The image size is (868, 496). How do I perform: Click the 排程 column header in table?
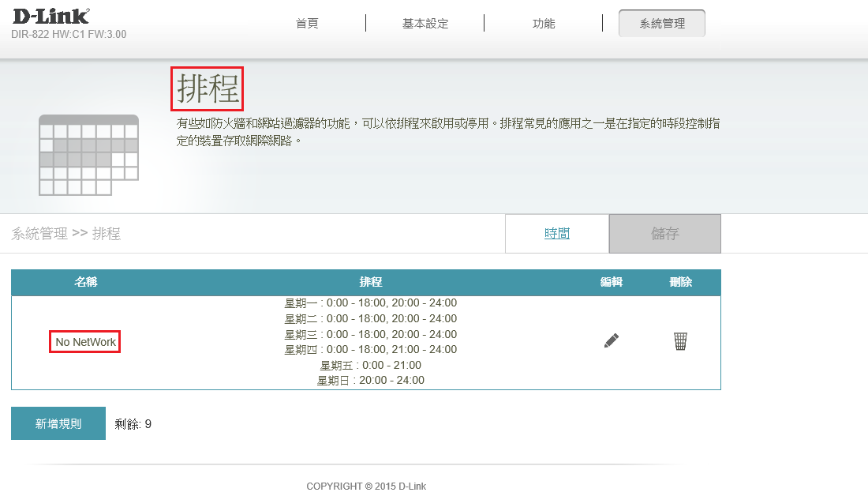[371, 282]
